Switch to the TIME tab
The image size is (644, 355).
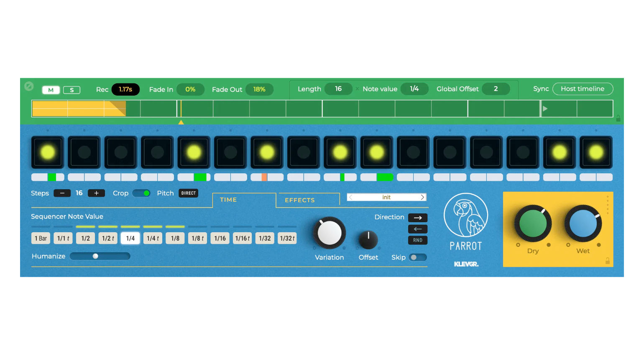click(x=228, y=200)
